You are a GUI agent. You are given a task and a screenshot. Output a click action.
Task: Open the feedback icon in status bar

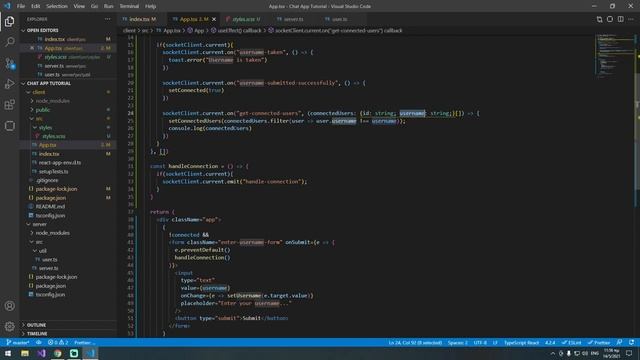click(620, 342)
